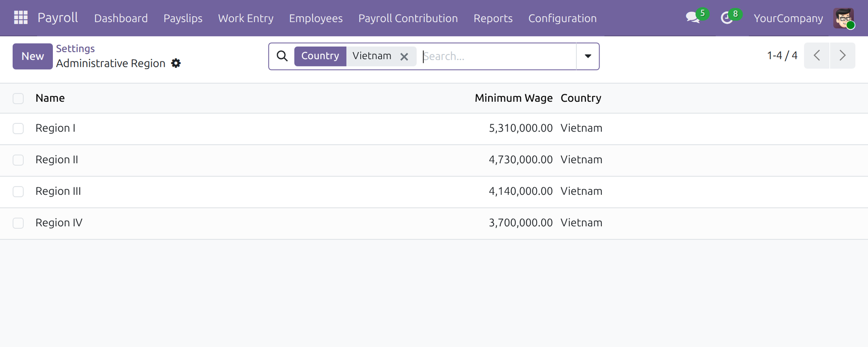Click the magnifier search icon
Image resolution: width=868 pixels, height=347 pixels.
pos(282,56)
